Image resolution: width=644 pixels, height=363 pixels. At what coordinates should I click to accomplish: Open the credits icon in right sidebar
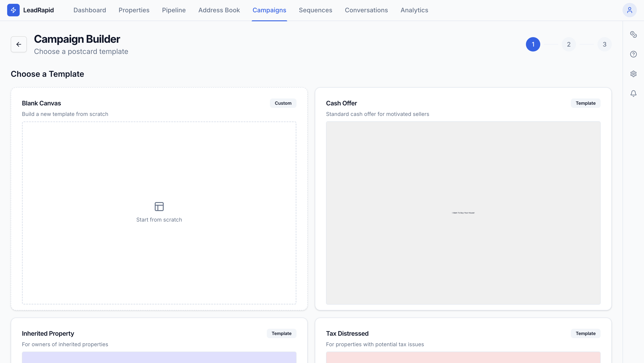pyautogui.click(x=633, y=34)
